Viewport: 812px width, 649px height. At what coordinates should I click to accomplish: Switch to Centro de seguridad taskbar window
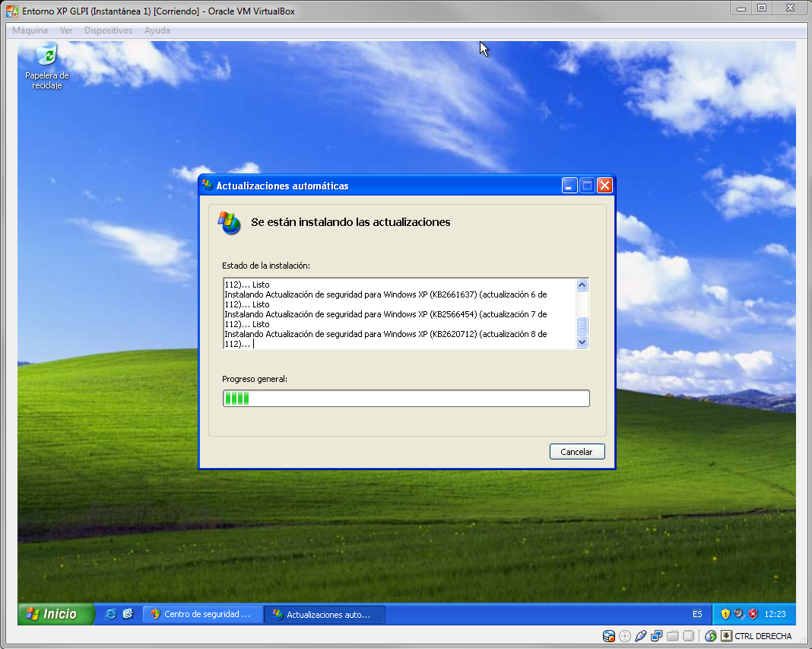(202, 614)
